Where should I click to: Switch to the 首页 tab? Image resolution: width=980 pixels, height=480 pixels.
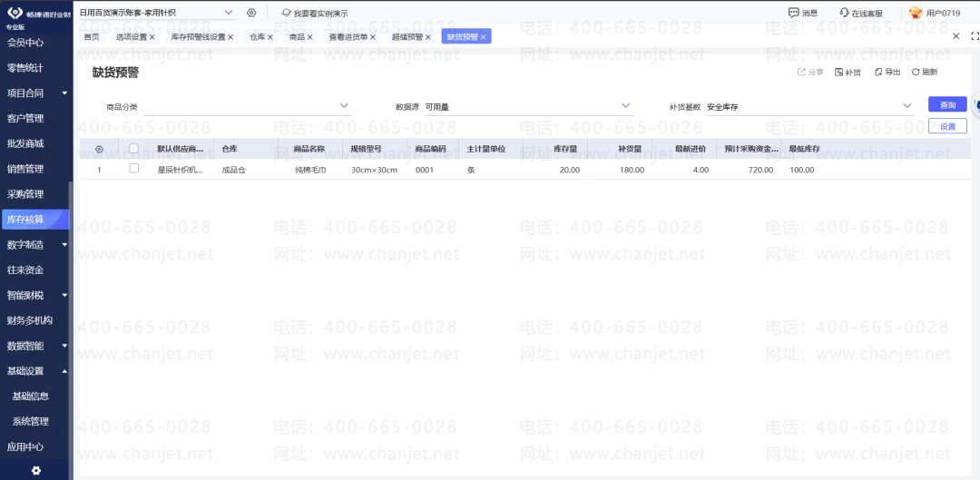tap(92, 37)
